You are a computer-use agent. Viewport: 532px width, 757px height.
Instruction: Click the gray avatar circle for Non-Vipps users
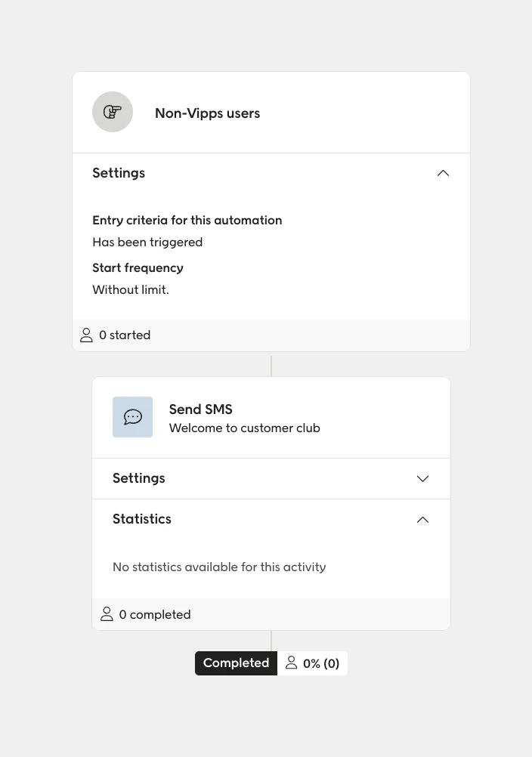pyautogui.click(x=113, y=111)
